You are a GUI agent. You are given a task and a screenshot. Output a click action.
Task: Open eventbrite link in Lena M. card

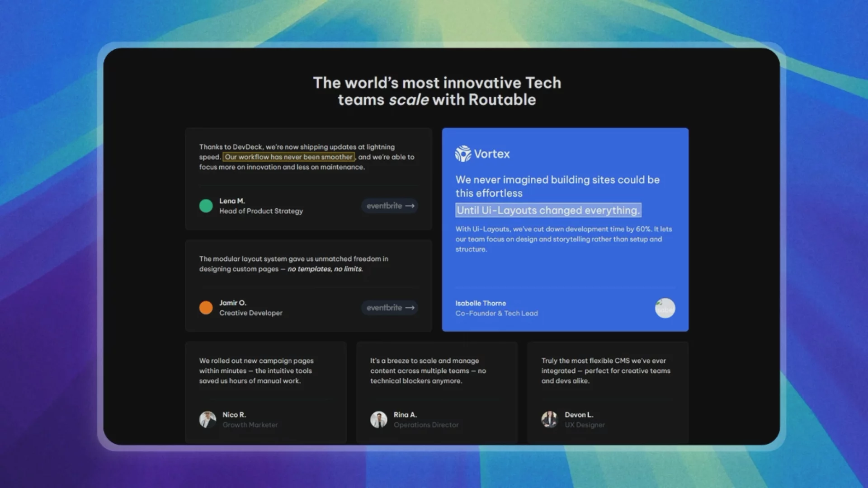390,206
